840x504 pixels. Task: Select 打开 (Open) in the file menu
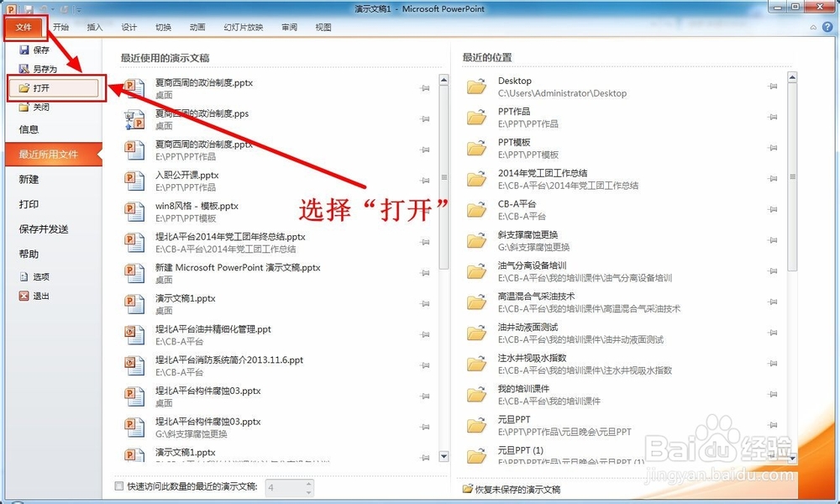(54, 88)
